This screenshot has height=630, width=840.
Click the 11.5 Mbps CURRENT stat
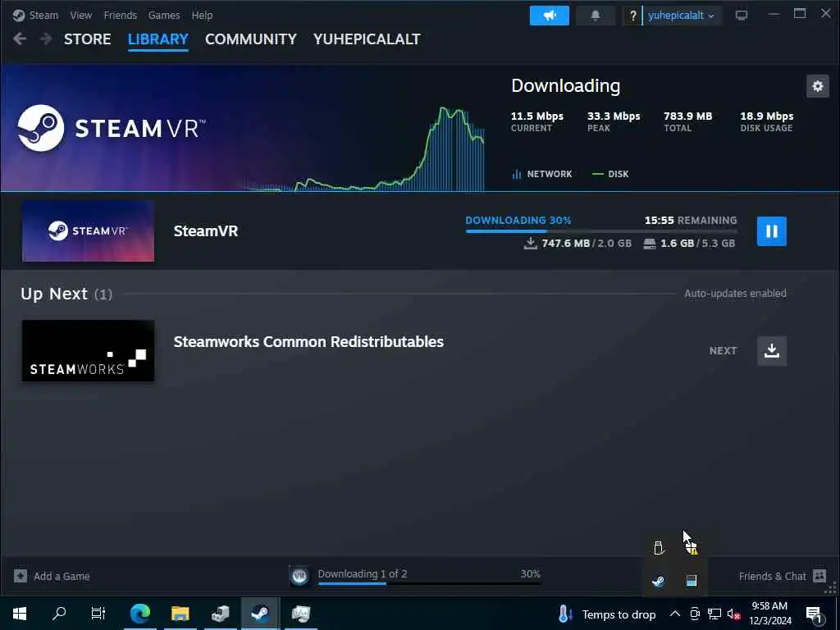[536, 121]
